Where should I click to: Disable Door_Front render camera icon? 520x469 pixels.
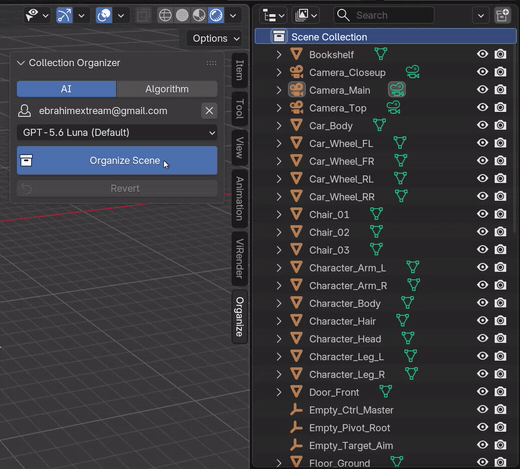[x=500, y=392]
